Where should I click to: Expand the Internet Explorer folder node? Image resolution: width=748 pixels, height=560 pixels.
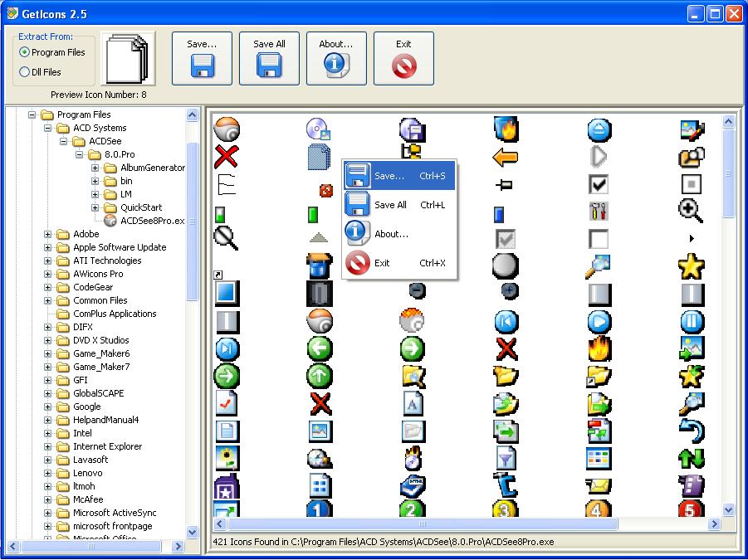[47, 446]
